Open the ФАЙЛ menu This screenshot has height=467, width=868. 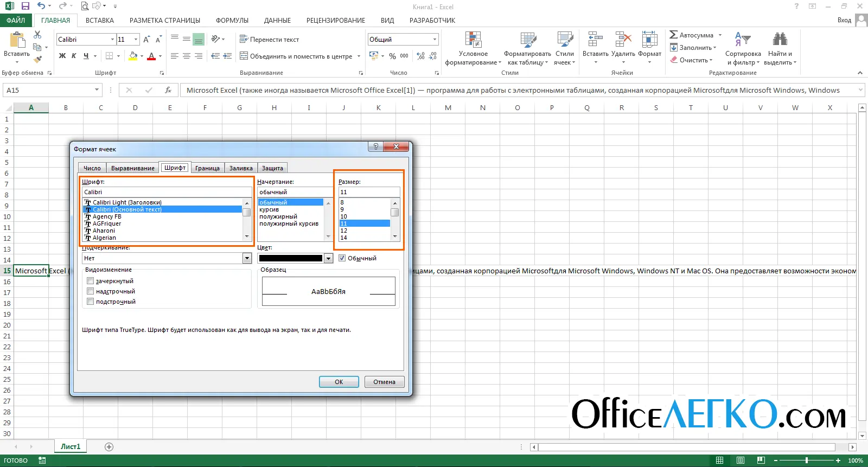click(x=16, y=21)
